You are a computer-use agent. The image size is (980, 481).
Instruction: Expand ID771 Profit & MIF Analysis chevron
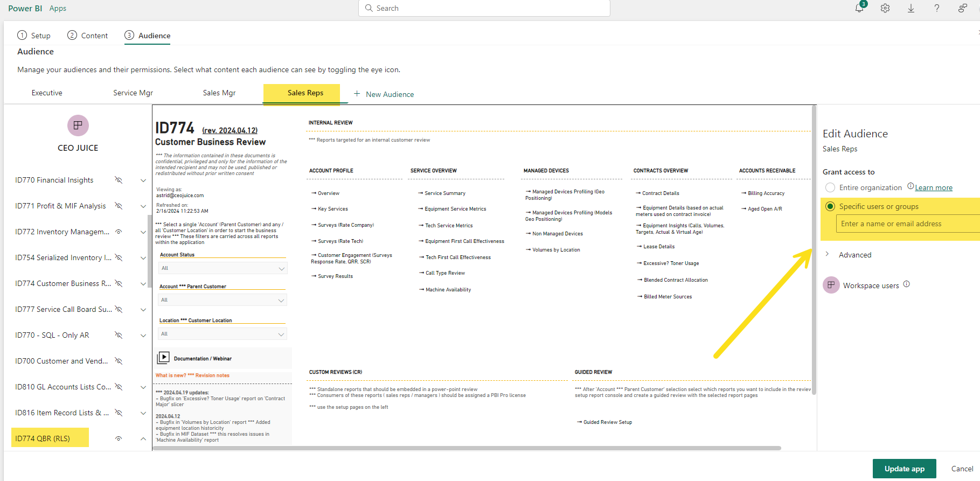[143, 206]
